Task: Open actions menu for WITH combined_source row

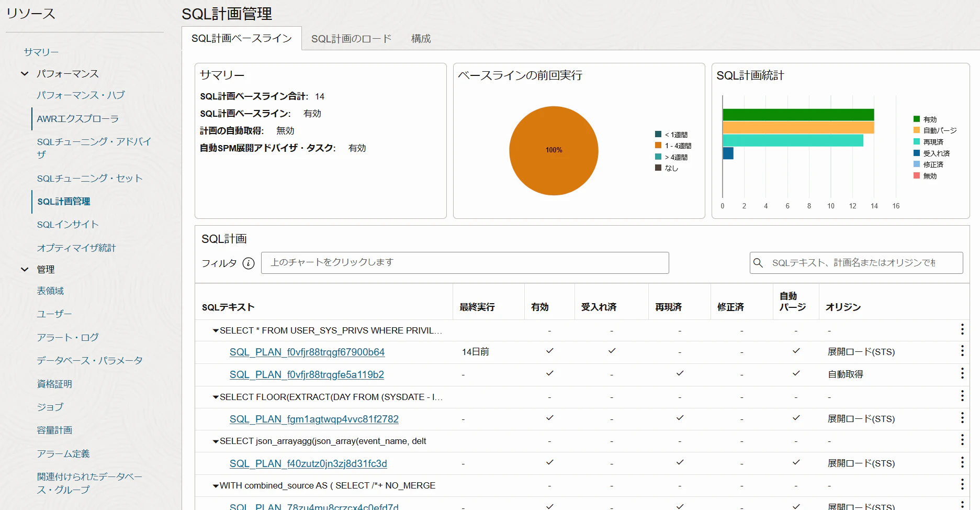Action: pos(962,485)
